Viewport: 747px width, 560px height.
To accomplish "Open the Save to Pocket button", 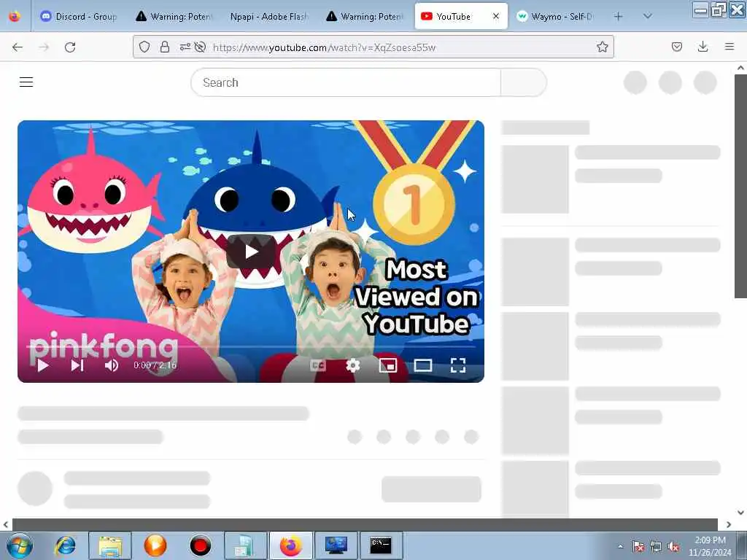I will (676, 47).
